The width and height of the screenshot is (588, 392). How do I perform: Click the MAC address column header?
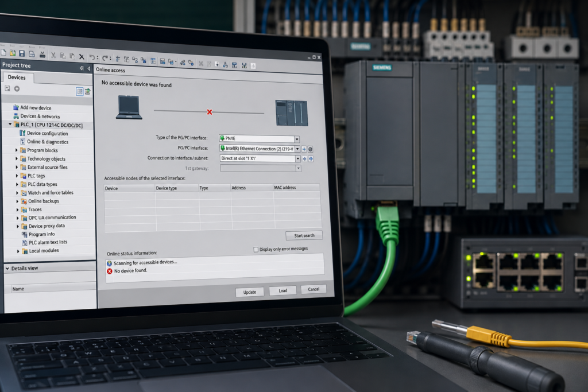[296, 187]
